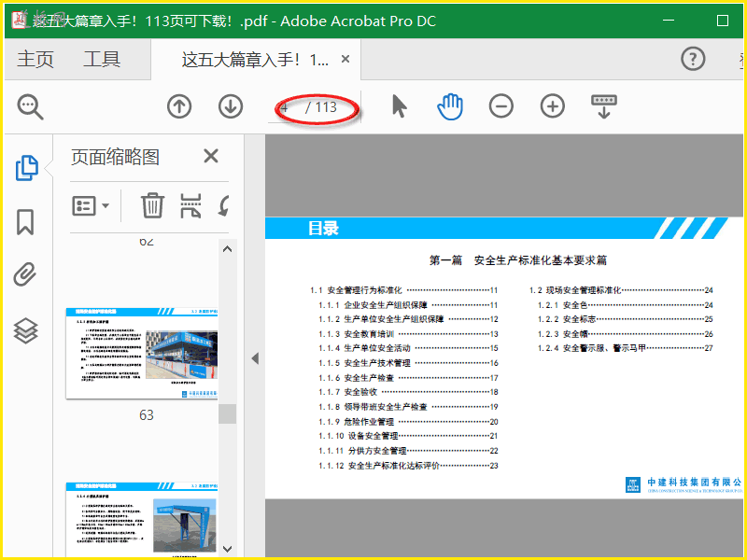Close the 页面缩略图 panel
747x560 pixels.
(211, 156)
